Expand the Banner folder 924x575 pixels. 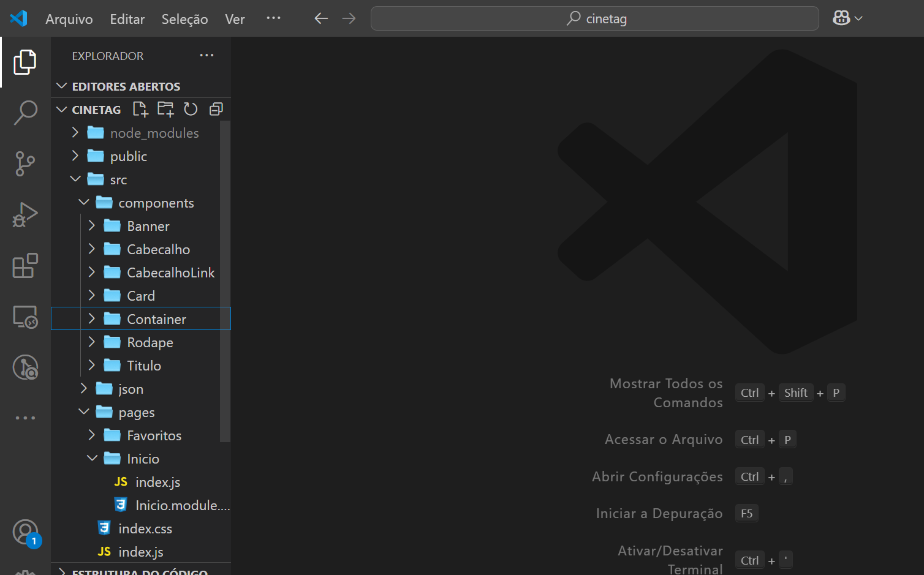pos(135,226)
